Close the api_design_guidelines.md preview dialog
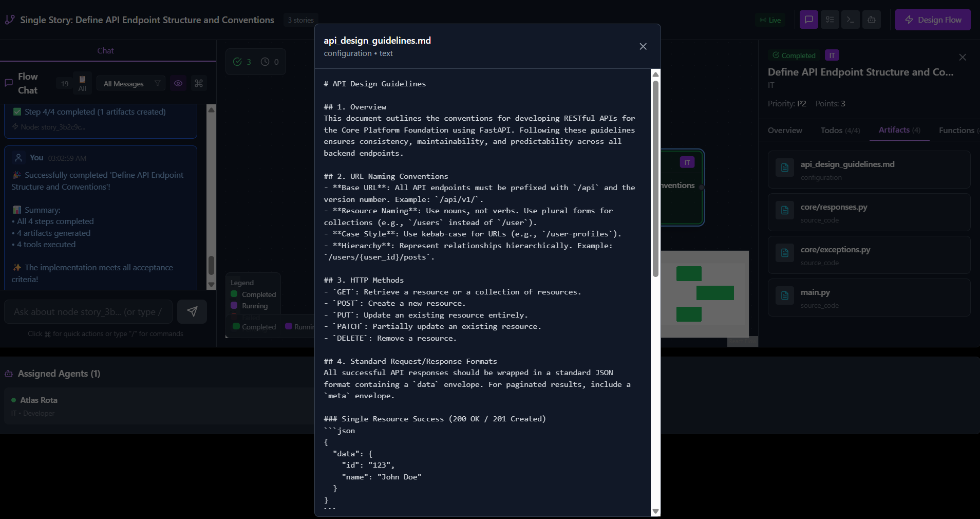Viewport: 980px width, 519px height. (643, 46)
